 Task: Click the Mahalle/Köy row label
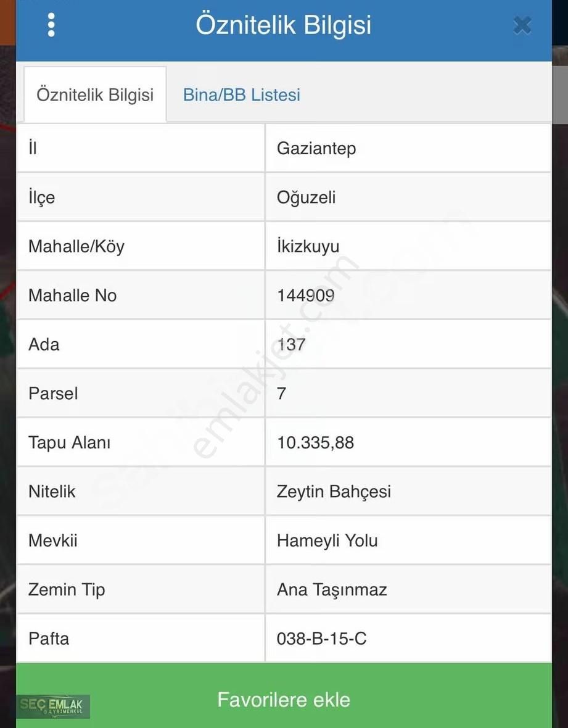[76, 246]
